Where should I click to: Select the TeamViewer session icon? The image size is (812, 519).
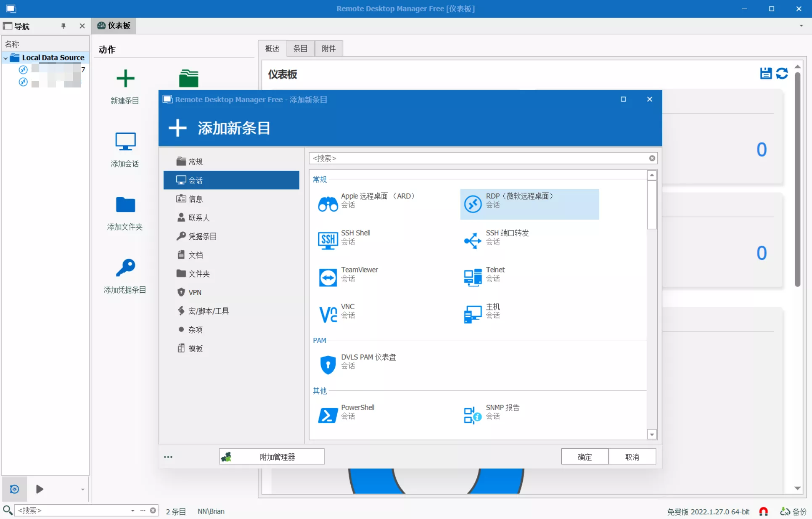[328, 278]
